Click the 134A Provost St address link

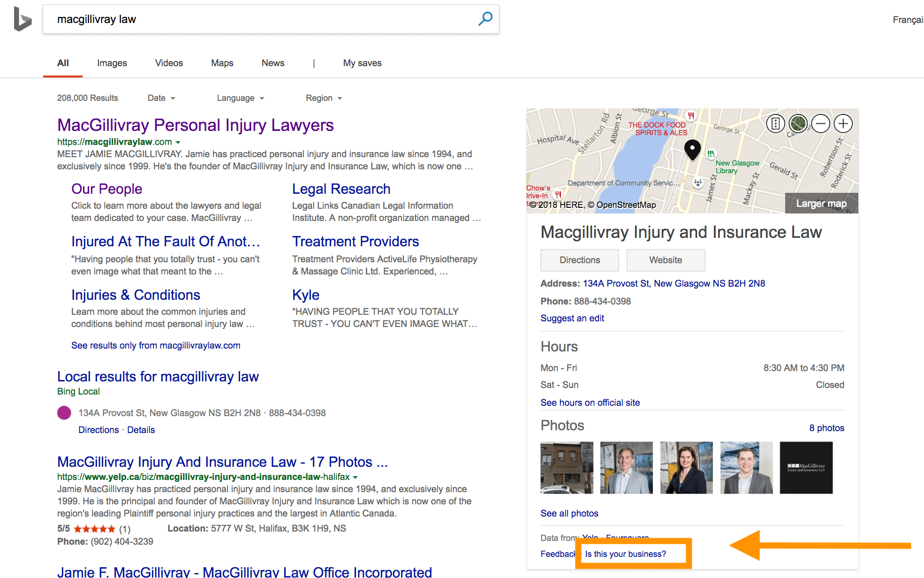(674, 283)
